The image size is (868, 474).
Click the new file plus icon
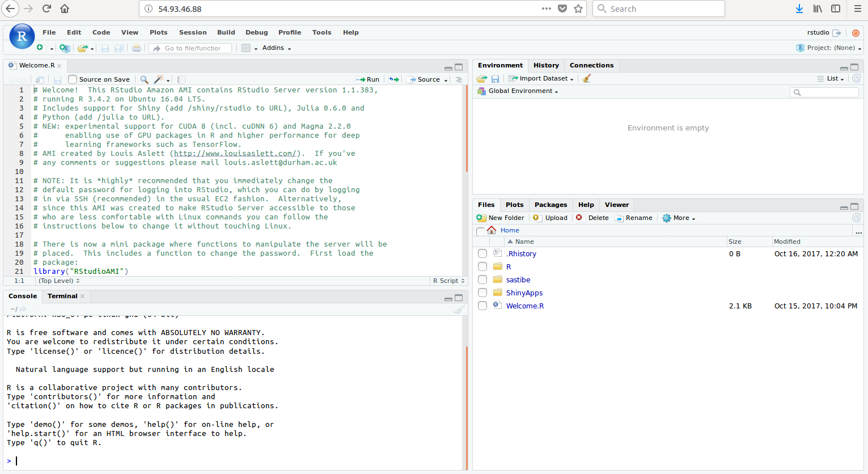[x=40, y=48]
